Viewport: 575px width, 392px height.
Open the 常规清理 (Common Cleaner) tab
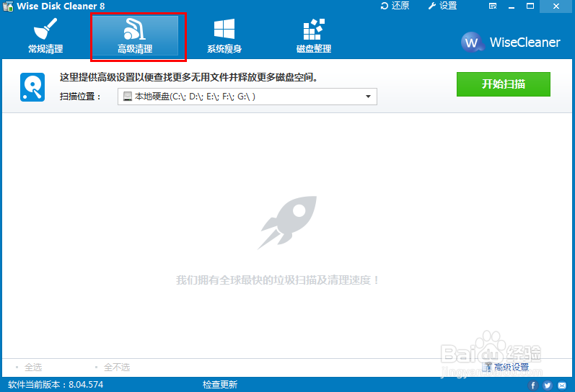click(x=45, y=36)
